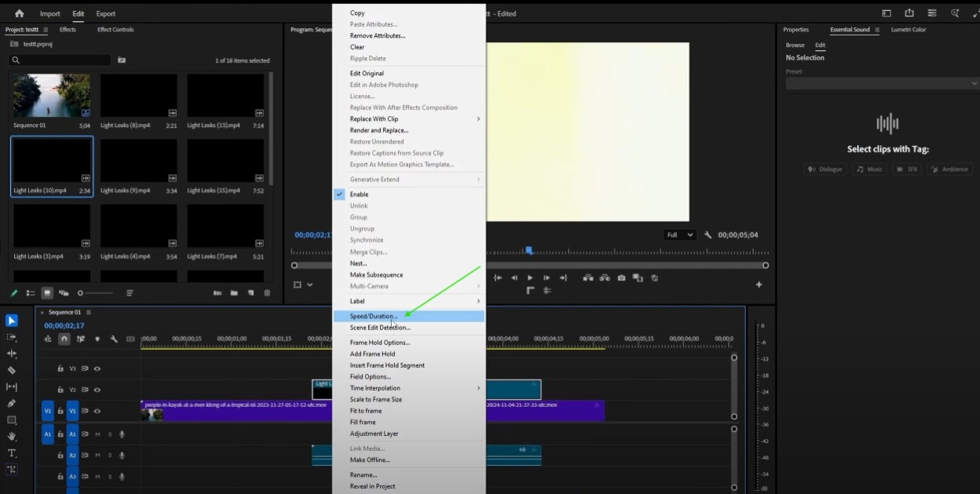980x494 pixels.
Task: Click the Export Frame camera icon
Action: [x=621, y=278]
